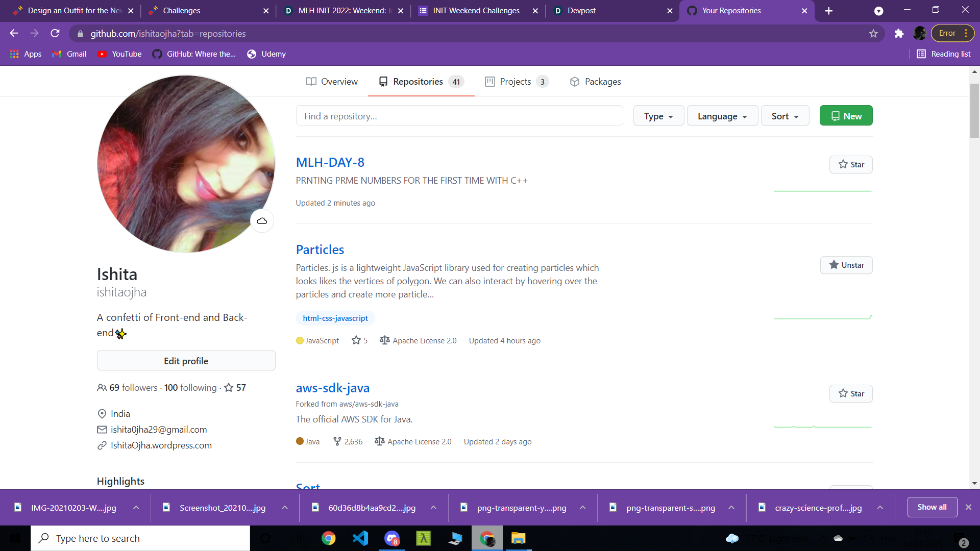
Task: Expand the Type filter dropdown
Action: click(x=658, y=116)
